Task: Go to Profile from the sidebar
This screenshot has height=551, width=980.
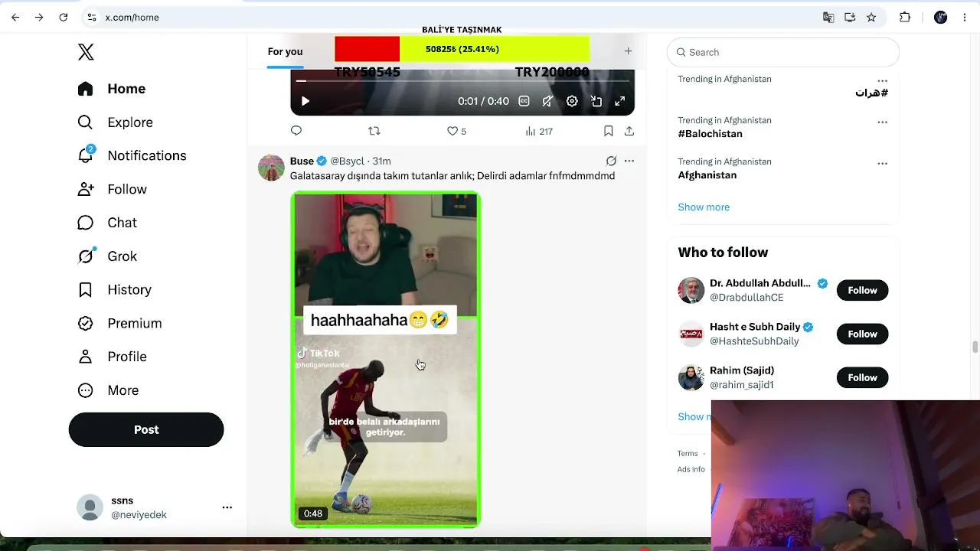Action: point(112,357)
